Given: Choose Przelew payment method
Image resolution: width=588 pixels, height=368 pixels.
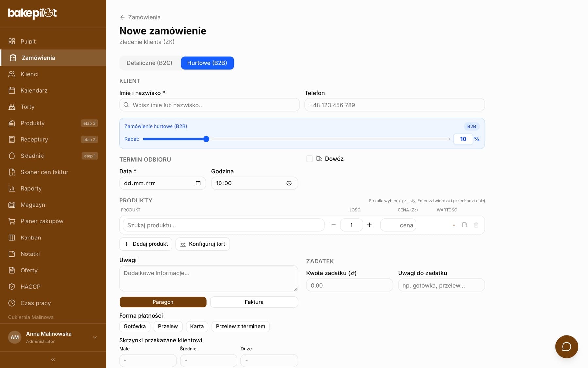Looking at the screenshot, I should [x=168, y=326].
